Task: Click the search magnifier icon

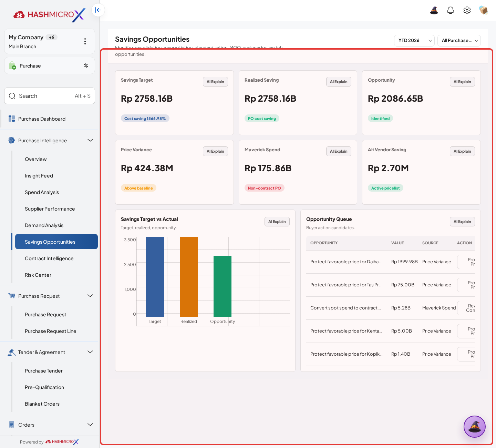Action: coord(12,96)
